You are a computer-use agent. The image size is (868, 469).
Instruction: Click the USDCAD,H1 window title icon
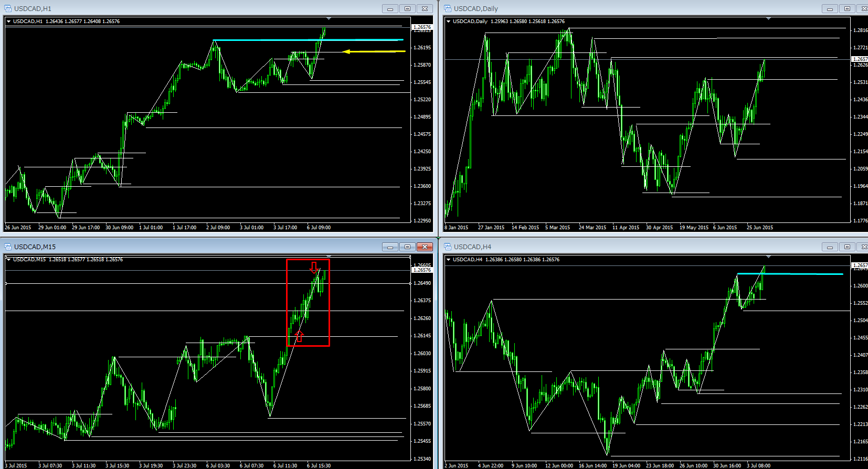[8, 8]
